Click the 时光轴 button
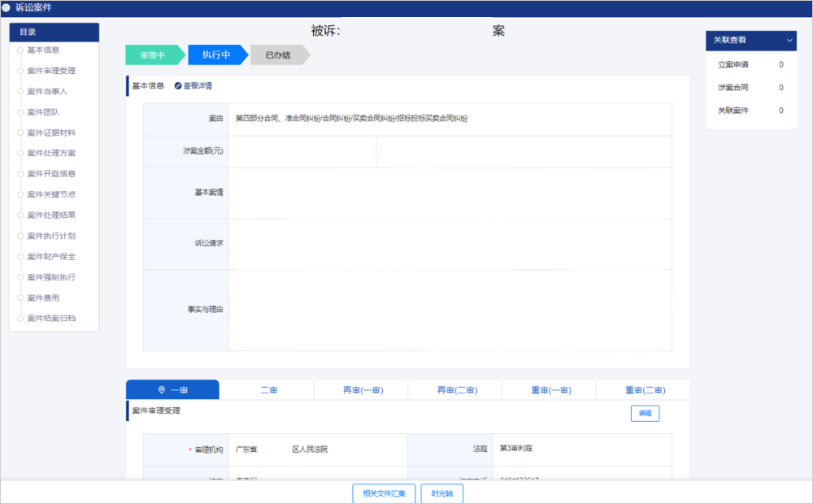This screenshot has height=504, width=813. click(x=441, y=493)
